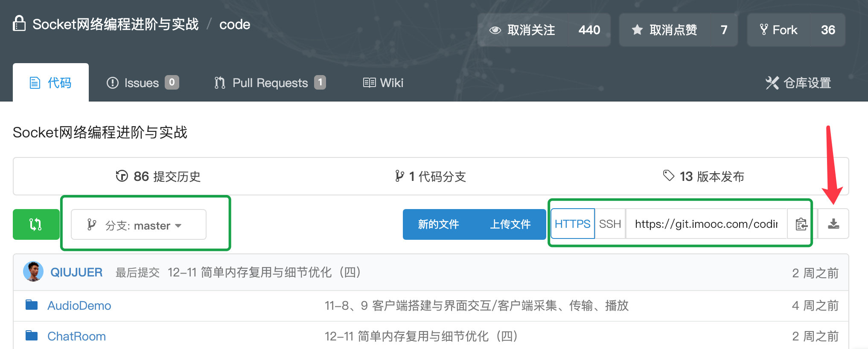Select HTTPS clone protocol
The width and height of the screenshot is (868, 349).
coord(572,224)
